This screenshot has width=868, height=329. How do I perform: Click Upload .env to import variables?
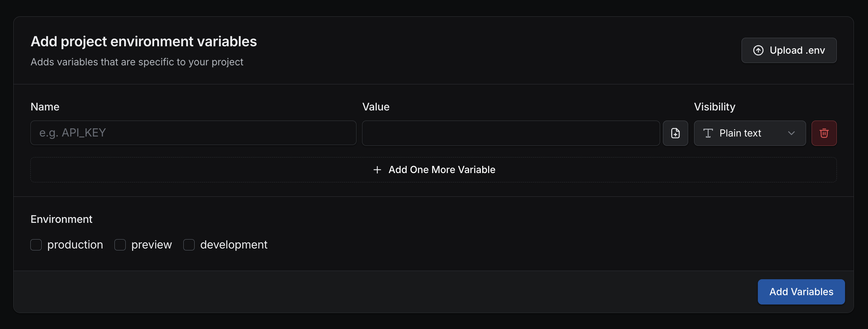[789, 50]
